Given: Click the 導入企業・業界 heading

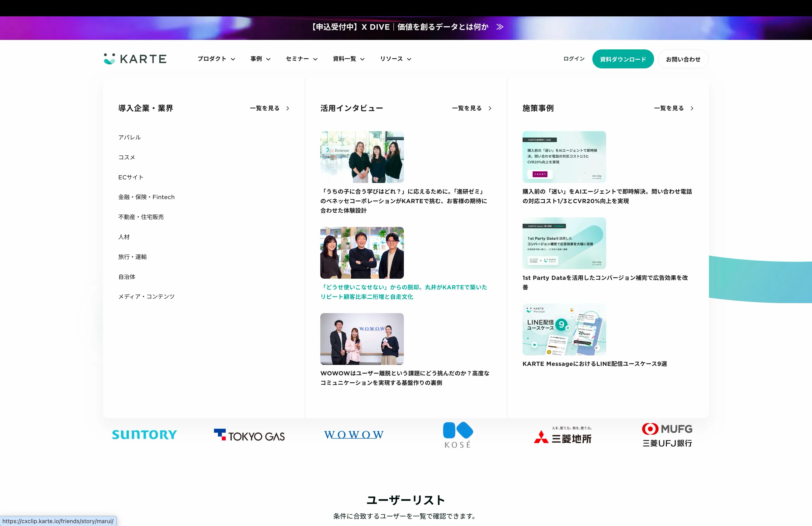Looking at the screenshot, I should coord(146,108).
